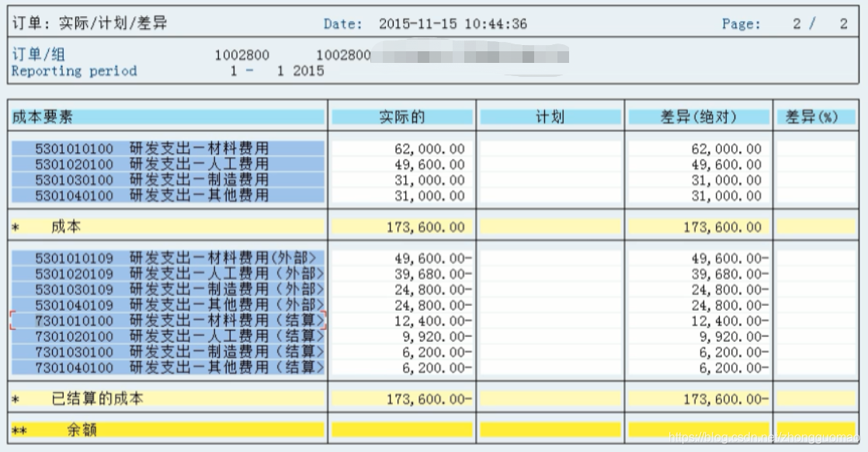
Task: Click the 实际的 column header
Action: (402, 116)
